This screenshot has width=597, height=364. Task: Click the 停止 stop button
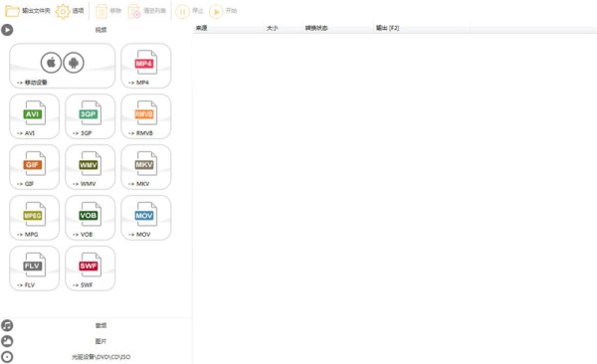point(190,11)
